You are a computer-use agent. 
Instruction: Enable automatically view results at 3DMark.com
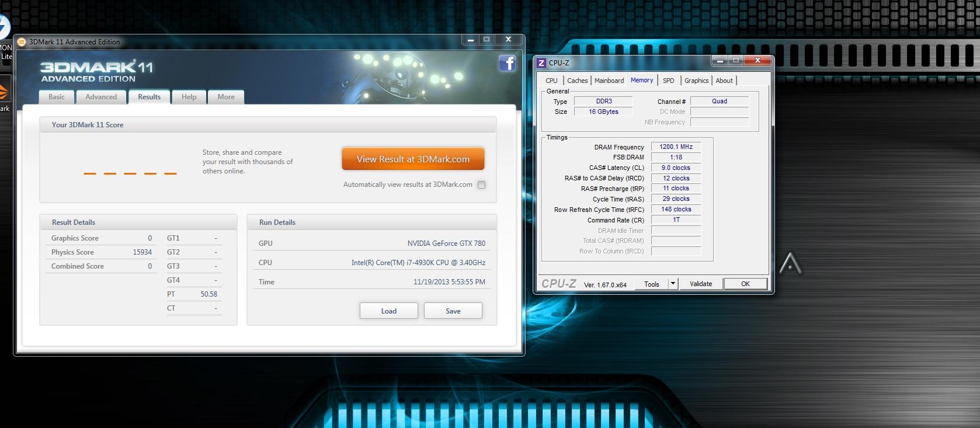(x=482, y=185)
